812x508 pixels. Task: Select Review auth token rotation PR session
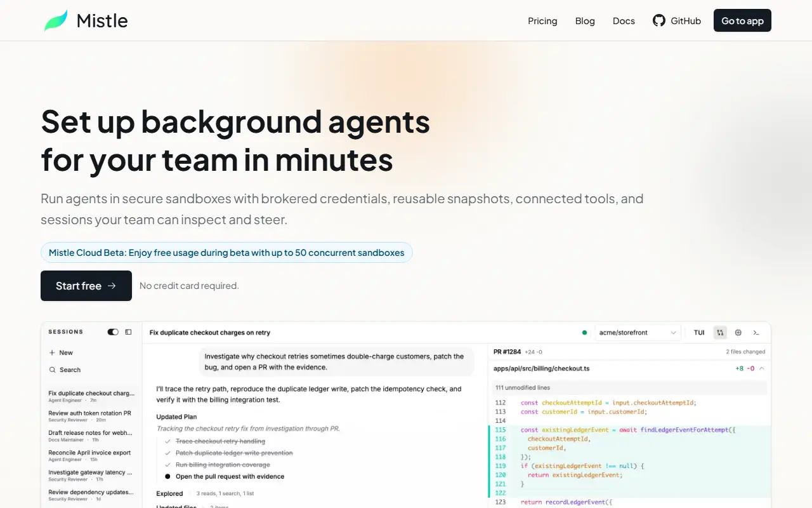[91, 417]
